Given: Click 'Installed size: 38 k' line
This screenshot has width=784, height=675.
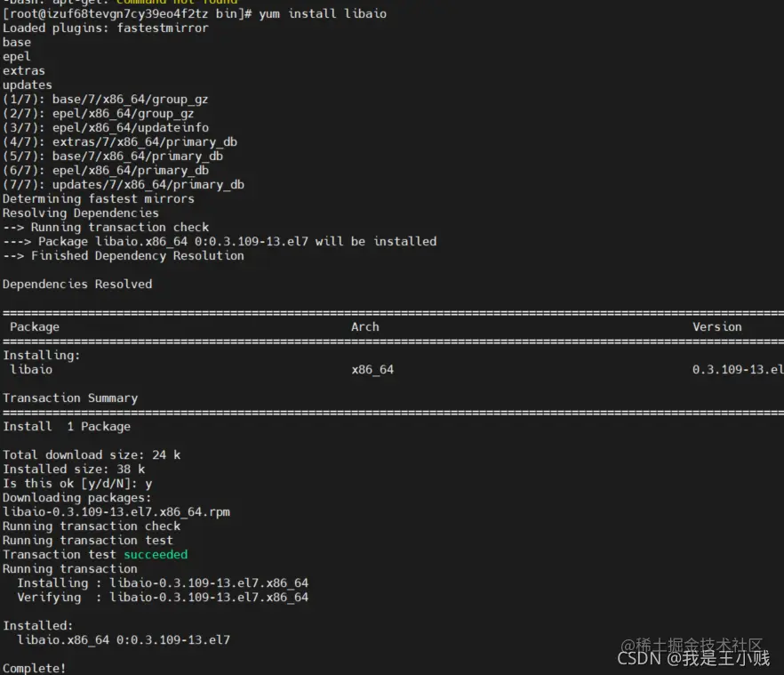Looking at the screenshot, I should point(74,470).
